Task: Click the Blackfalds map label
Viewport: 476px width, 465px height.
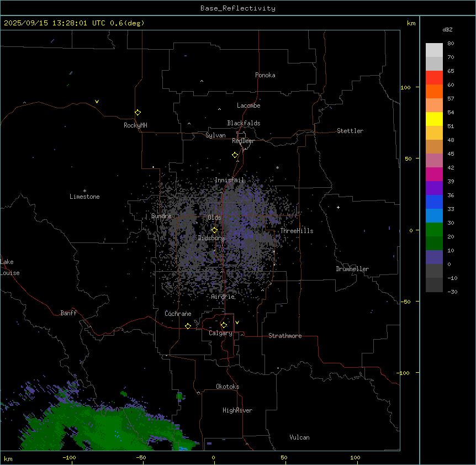Action: pos(244,123)
